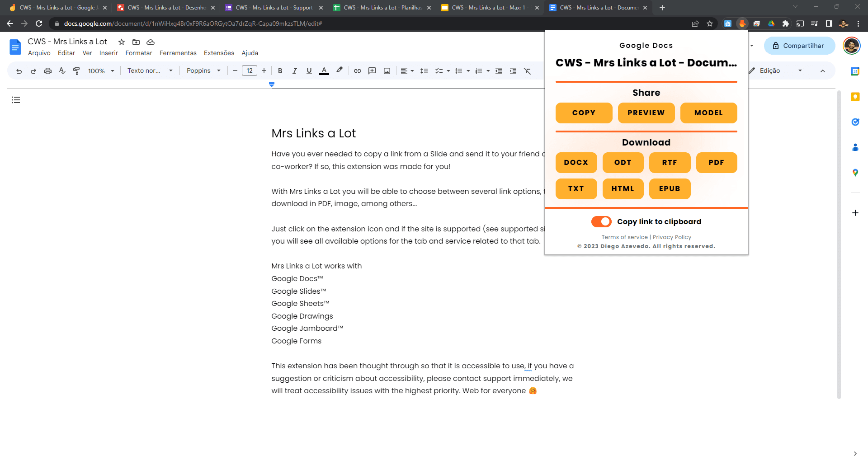868x465 pixels.
Task: Click the COPY share button in popup
Action: [584, 113]
